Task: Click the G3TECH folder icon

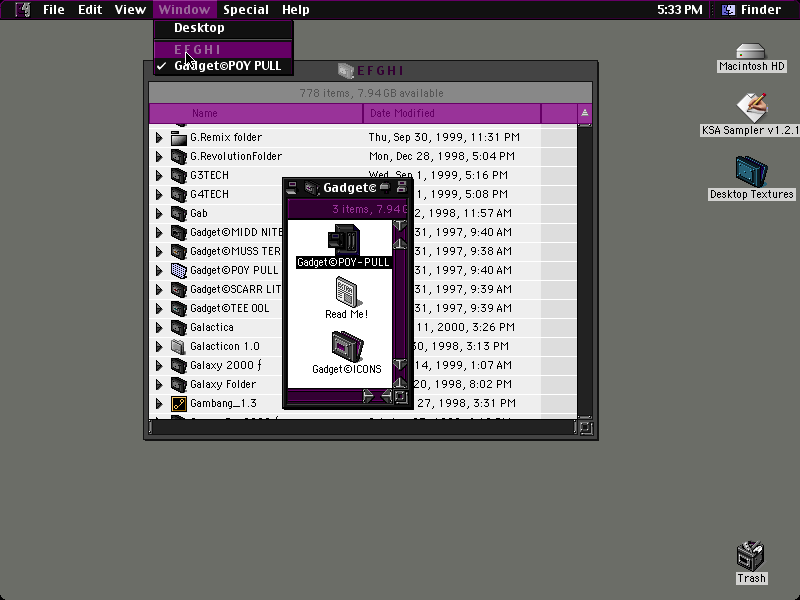Action: 179,175
